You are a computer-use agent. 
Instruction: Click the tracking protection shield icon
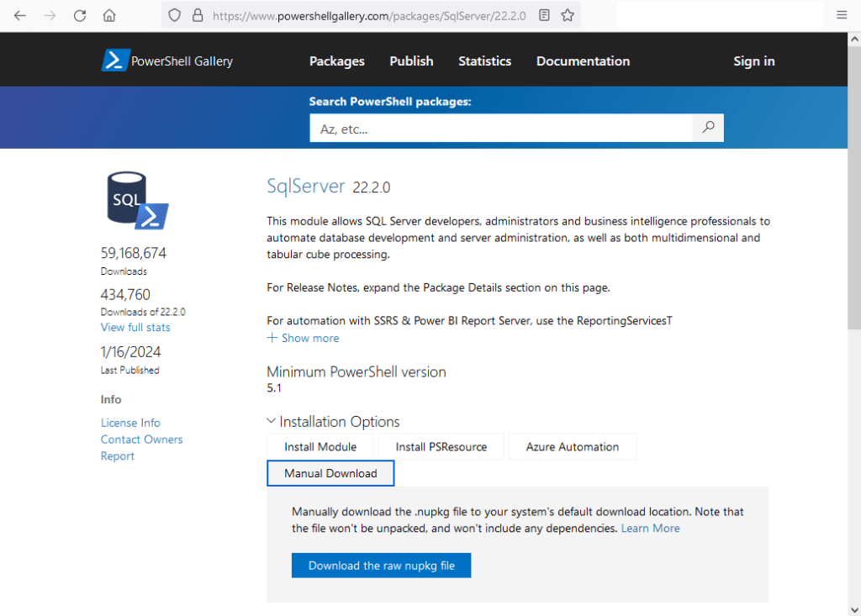(174, 14)
